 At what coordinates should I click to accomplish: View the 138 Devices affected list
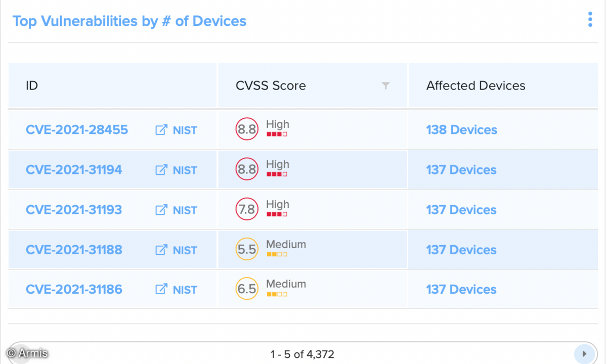[x=462, y=130]
